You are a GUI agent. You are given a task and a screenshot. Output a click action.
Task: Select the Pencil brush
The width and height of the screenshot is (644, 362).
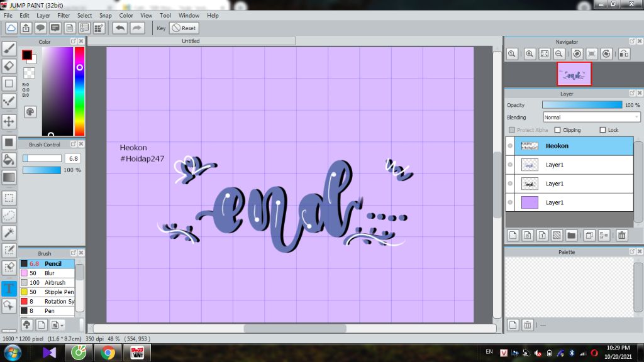coord(47,263)
